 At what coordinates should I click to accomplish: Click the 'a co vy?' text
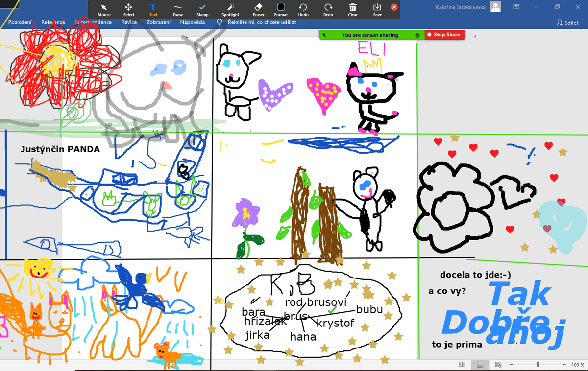tap(447, 291)
